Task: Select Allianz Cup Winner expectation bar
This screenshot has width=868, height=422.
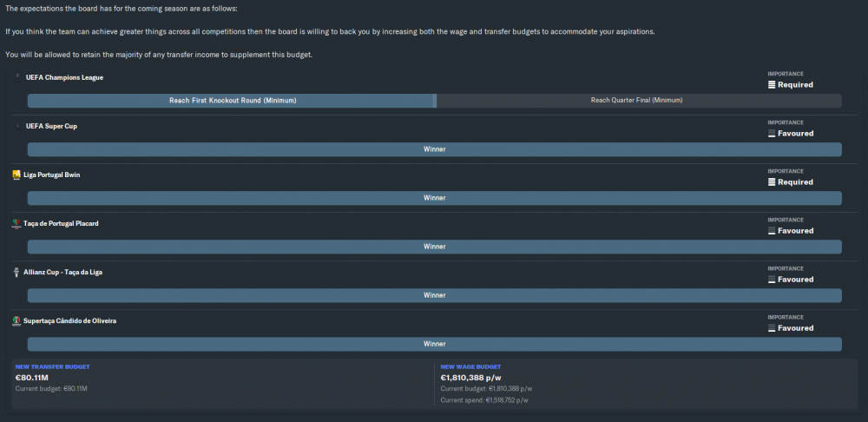Action: click(435, 296)
